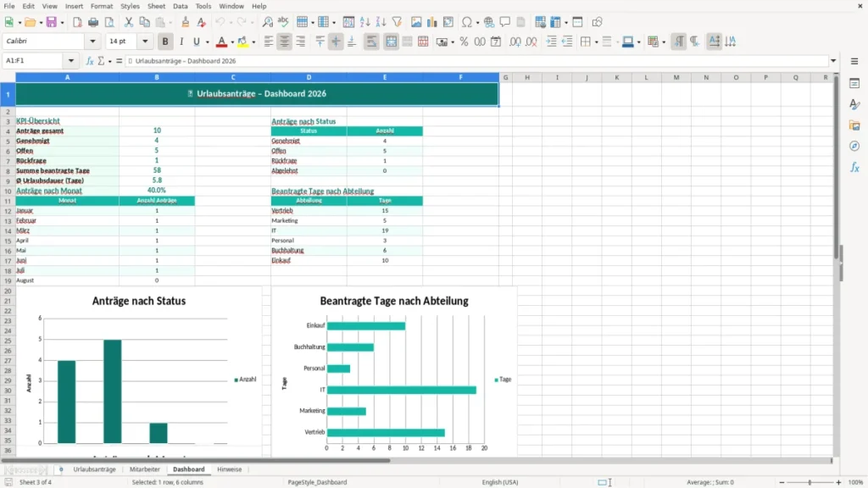Viewport: 868px width, 488px height.
Task: Click the Print icon
Action: point(93,22)
